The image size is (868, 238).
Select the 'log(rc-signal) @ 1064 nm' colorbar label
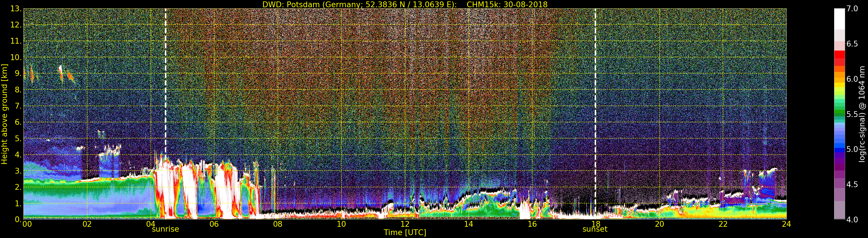[x=862, y=114]
